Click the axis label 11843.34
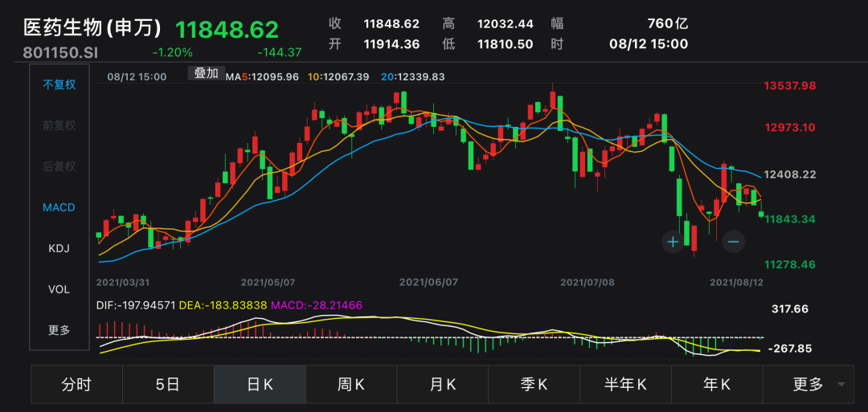This screenshot has width=868, height=412. click(x=790, y=219)
